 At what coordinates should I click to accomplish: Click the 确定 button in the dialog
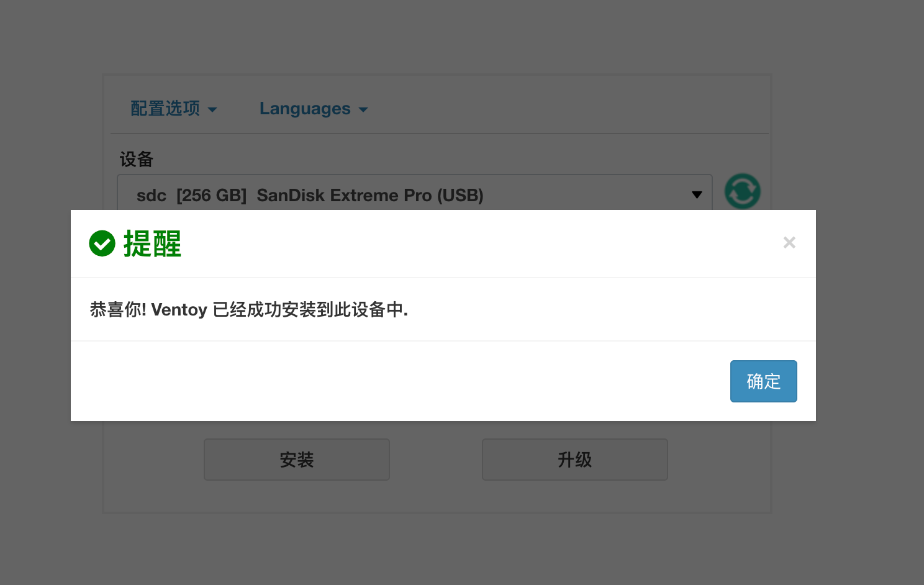tap(763, 381)
